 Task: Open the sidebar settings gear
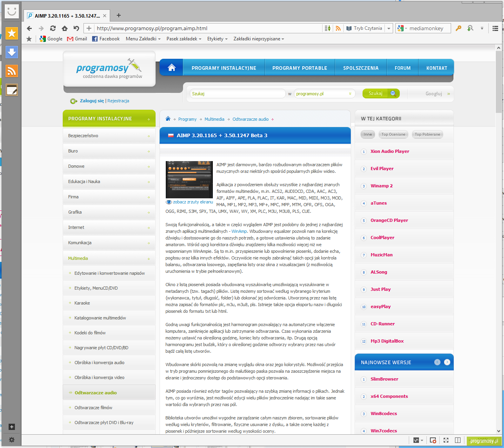(x=12, y=440)
